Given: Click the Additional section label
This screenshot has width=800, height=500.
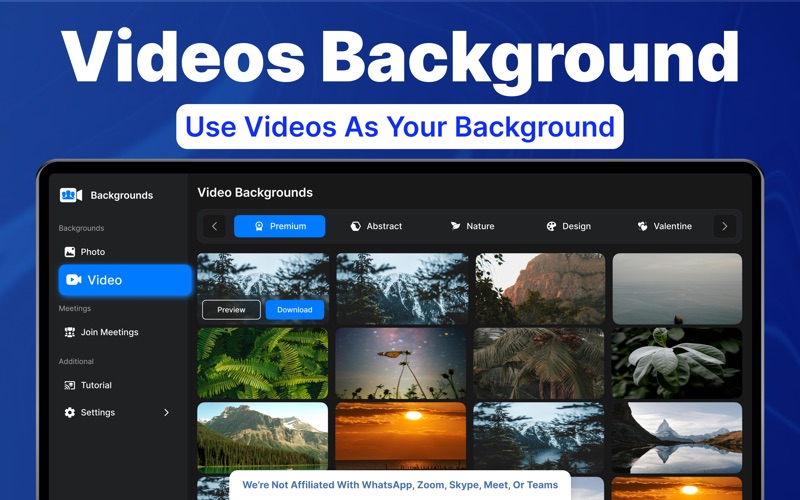Looking at the screenshot, I should 76,361.
